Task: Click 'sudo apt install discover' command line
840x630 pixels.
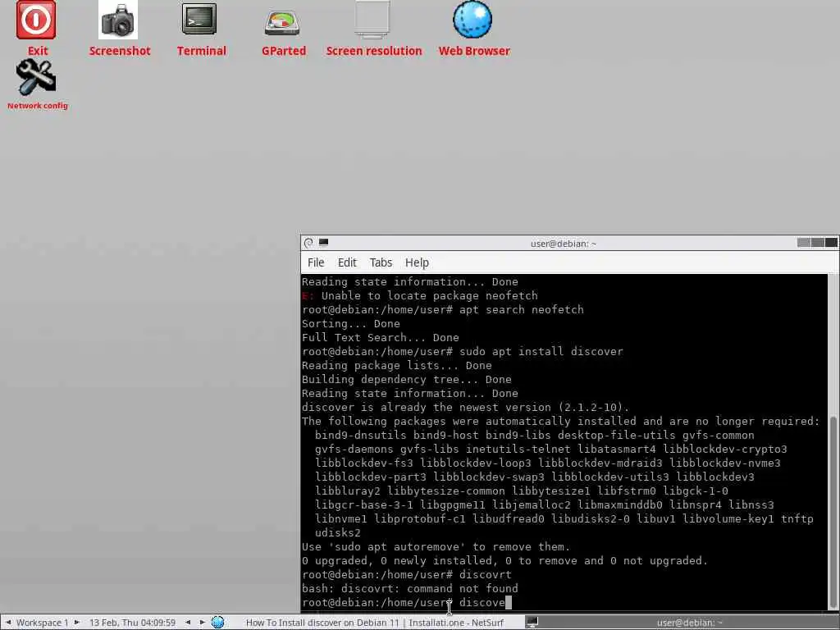Action: tap(463, 351)
